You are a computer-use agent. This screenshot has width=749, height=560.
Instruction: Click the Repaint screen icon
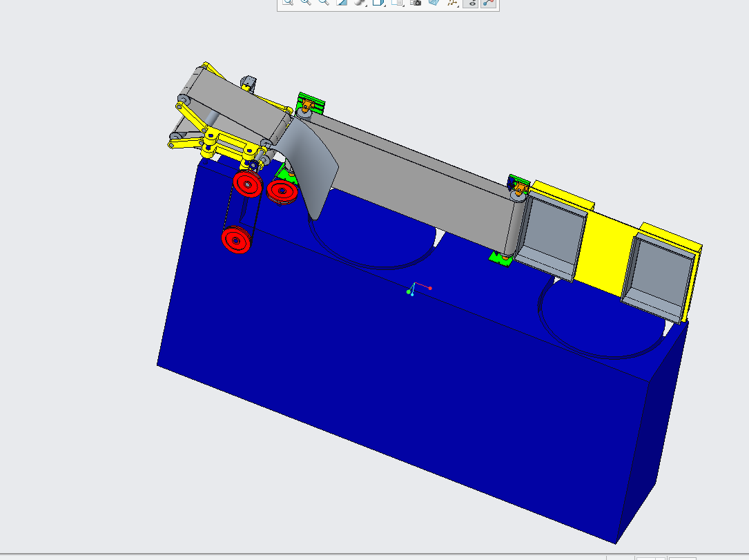(342, 2)
